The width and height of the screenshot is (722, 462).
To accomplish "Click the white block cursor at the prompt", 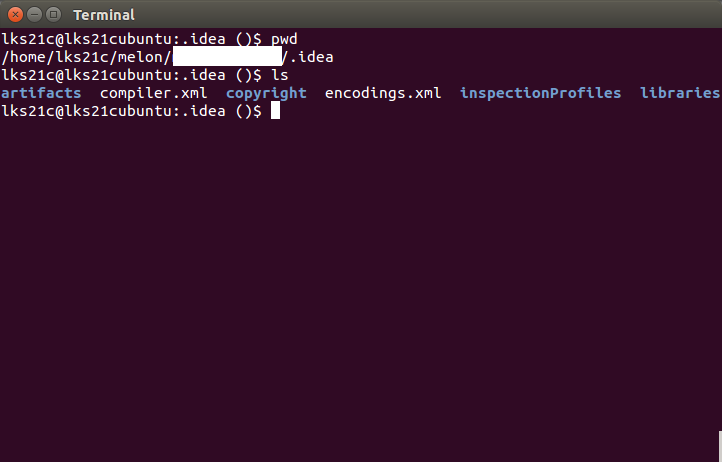I will [275, 111].
